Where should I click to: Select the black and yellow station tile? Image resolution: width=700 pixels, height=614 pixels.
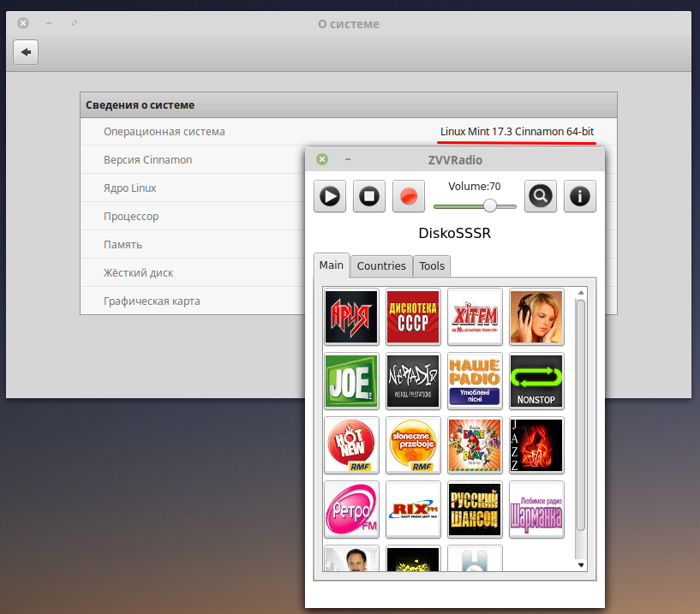pos(413,558)
